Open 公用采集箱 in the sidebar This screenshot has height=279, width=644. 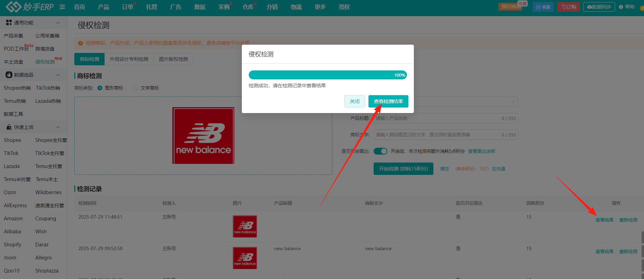(x=47, y=36)
